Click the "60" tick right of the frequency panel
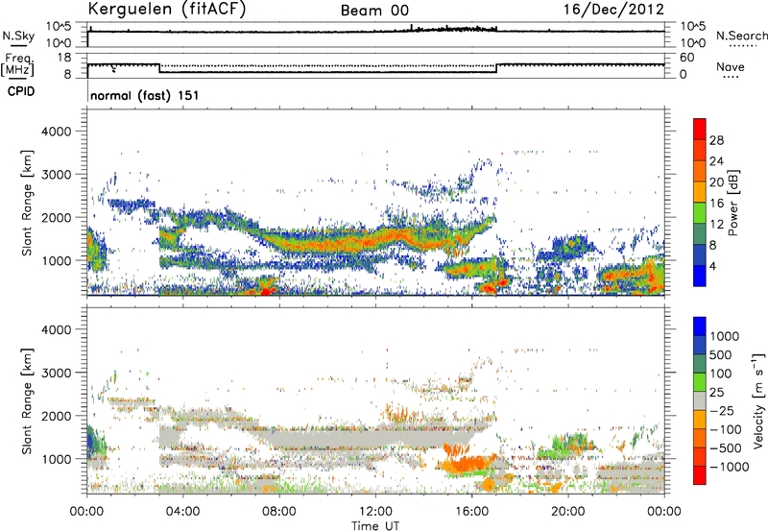 tap(686, 58)
